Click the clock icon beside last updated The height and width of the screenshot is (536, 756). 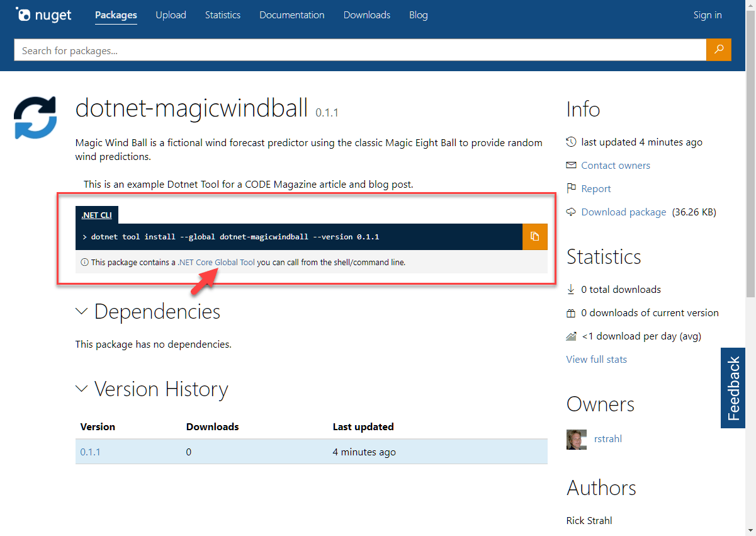point(571,142)
